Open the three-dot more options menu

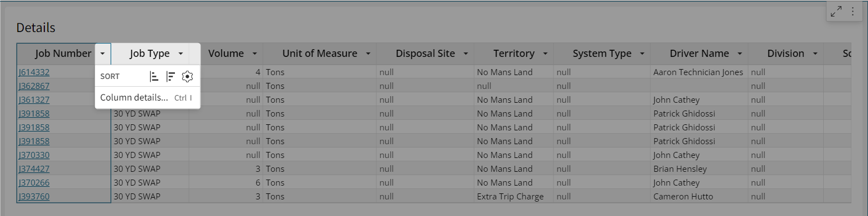(x=852, y=11)
